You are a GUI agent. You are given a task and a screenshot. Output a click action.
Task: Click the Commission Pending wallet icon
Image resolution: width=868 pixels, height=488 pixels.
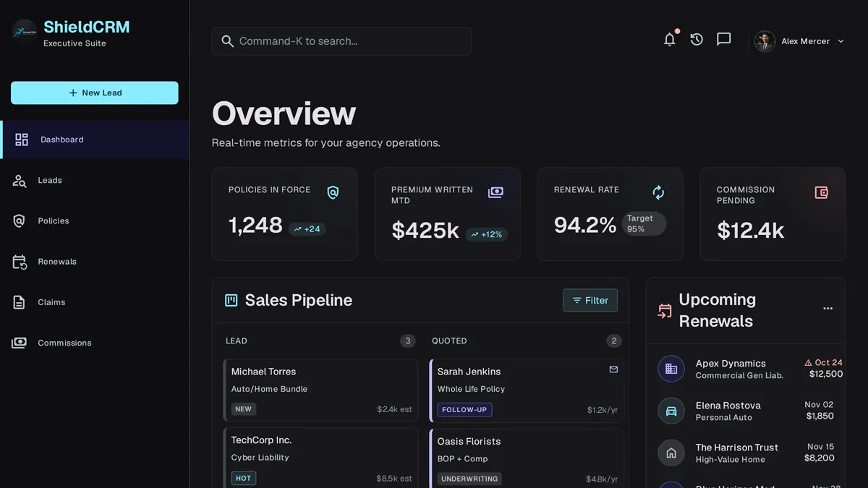[x=821, y=192]
